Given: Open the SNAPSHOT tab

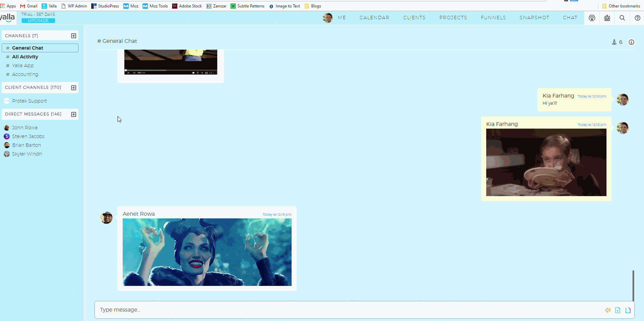Looking at the screenshot, I should (x=535, y=18).
